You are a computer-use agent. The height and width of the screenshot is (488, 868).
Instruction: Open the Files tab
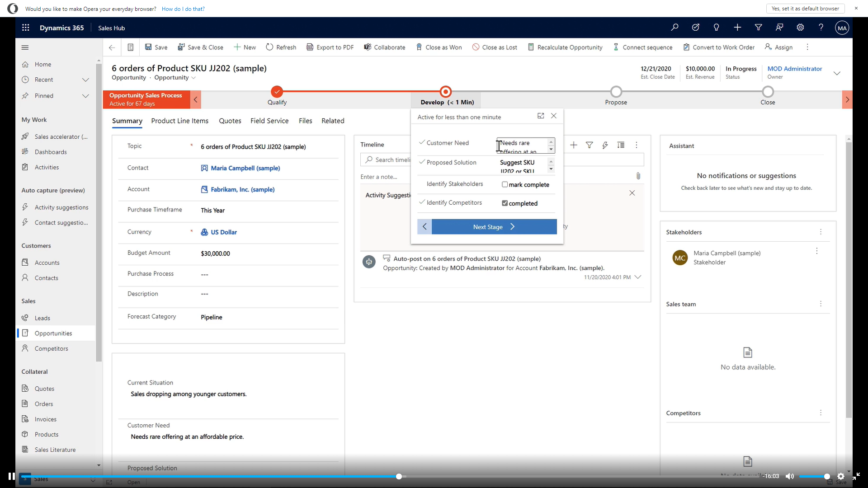pos(306,121)
